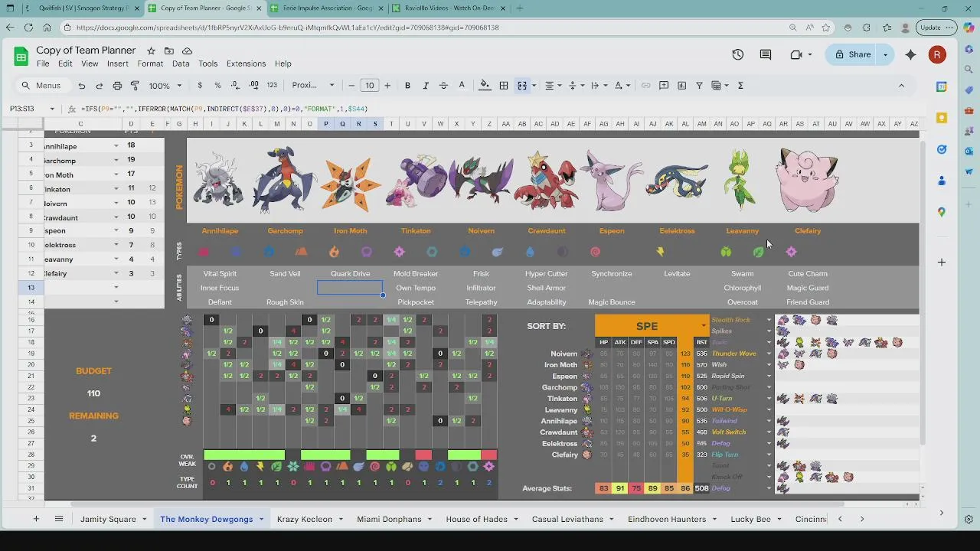
Task: Star the document title
Action: tap(151, 51)
